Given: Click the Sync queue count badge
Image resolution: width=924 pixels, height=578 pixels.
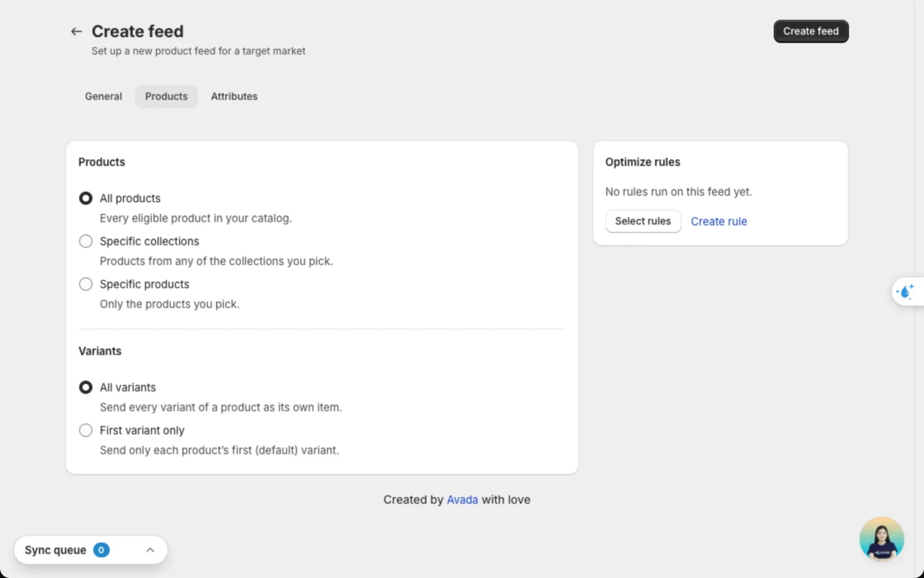Looking at the screenshot, I should tap(101, 550).
